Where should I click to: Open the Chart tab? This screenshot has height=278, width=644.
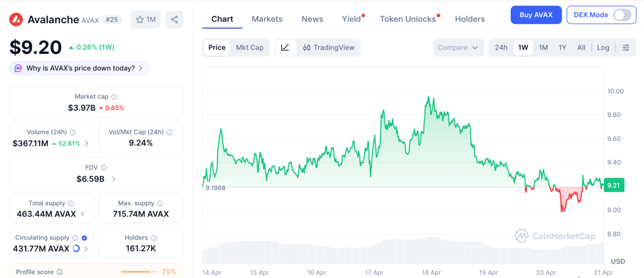coord(222,19)
